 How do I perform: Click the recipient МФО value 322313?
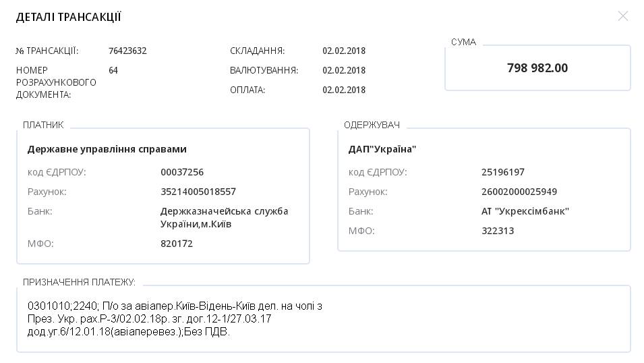(498, 231)
